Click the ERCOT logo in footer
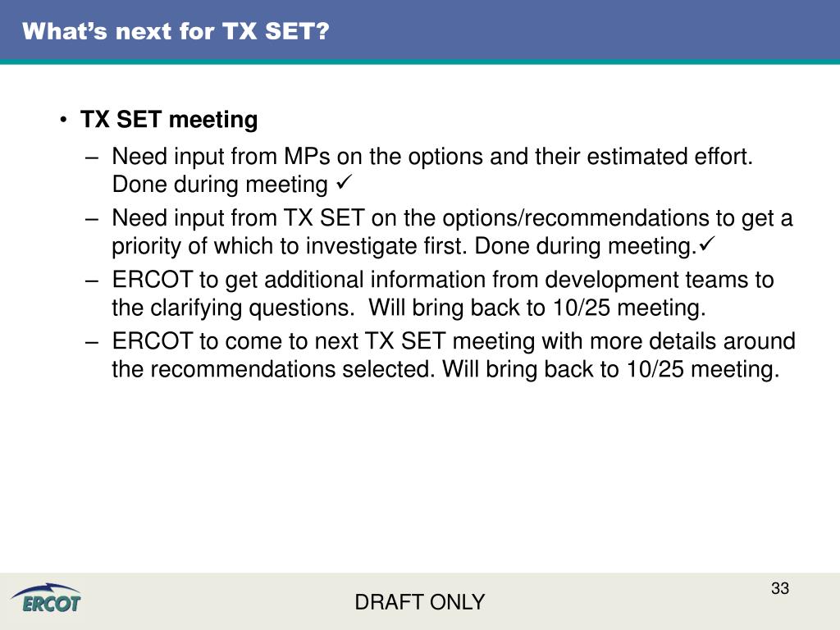The image size is (840, 630). tap(46, 599)
